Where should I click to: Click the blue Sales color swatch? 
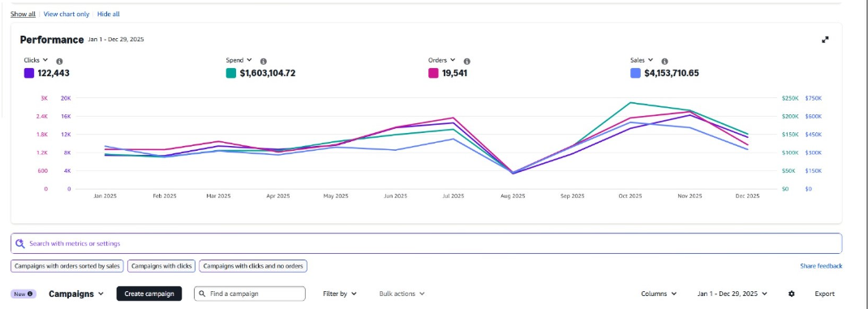coord(635,73)
